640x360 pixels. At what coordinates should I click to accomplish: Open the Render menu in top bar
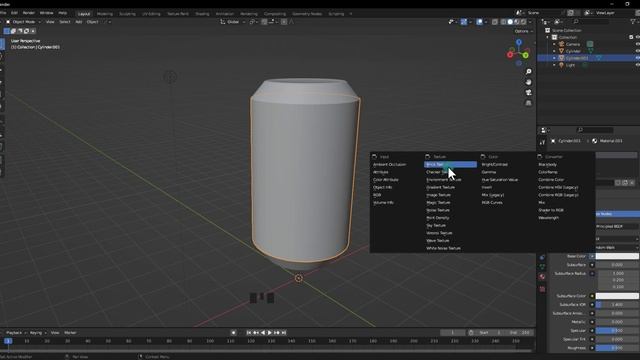click(x=29, y=13)
